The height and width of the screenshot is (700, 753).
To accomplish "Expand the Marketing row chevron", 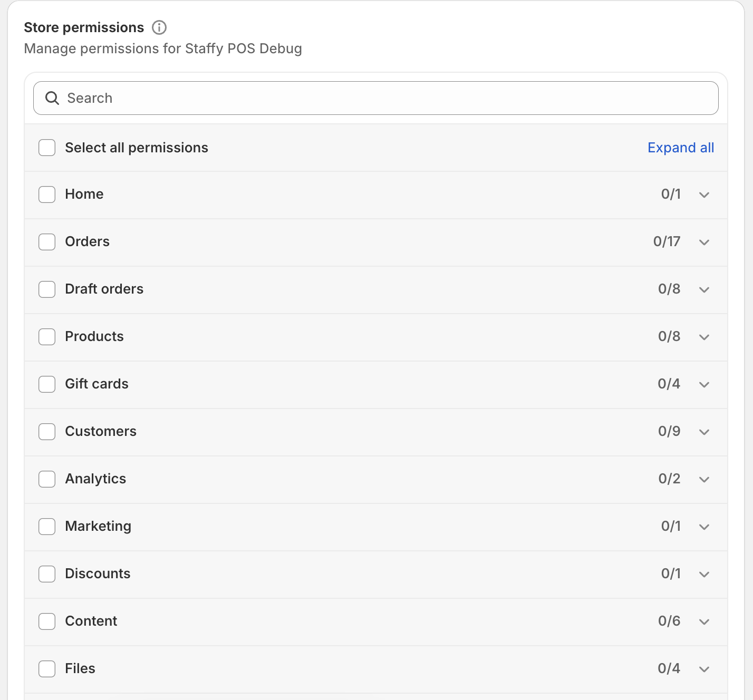I will (x=704, y=527).
